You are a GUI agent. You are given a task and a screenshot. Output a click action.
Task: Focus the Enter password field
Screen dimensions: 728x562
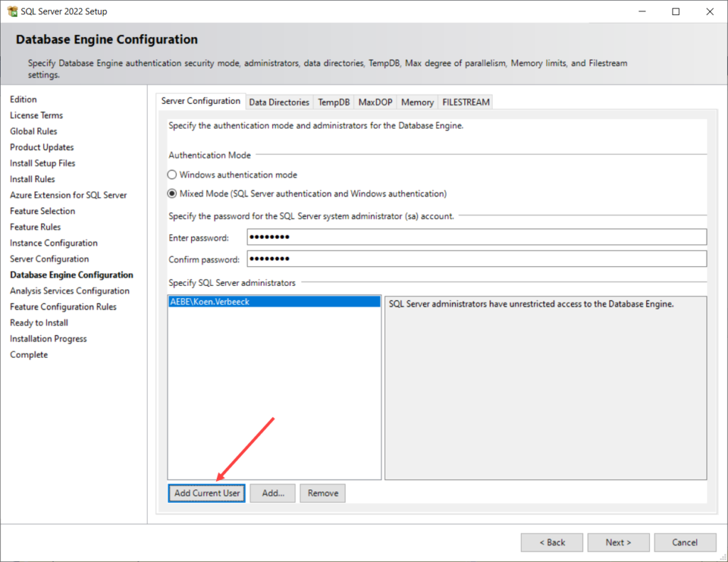coord(477,237)
